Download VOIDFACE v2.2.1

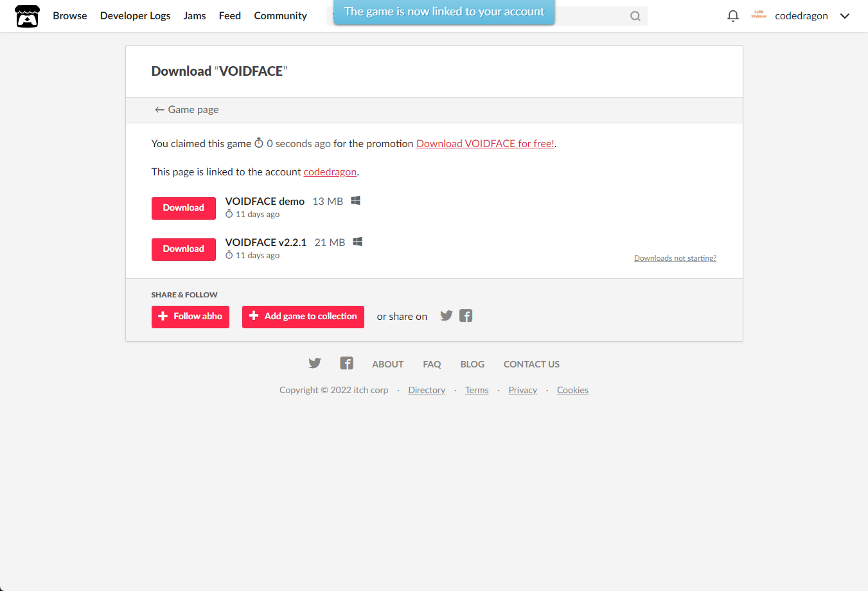coord(184,249)
